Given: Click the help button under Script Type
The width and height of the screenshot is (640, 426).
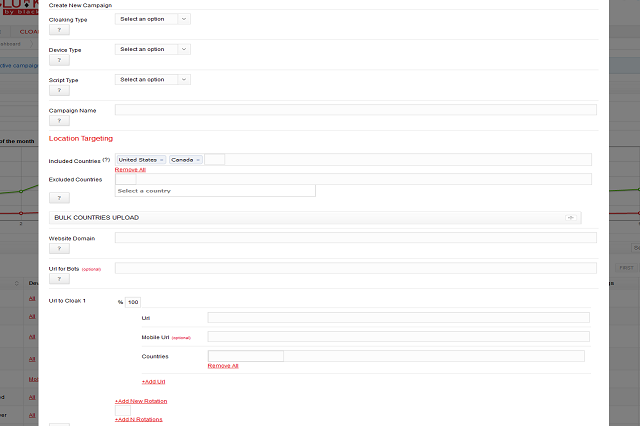Looking at the screenshot, I should (61, 91).
